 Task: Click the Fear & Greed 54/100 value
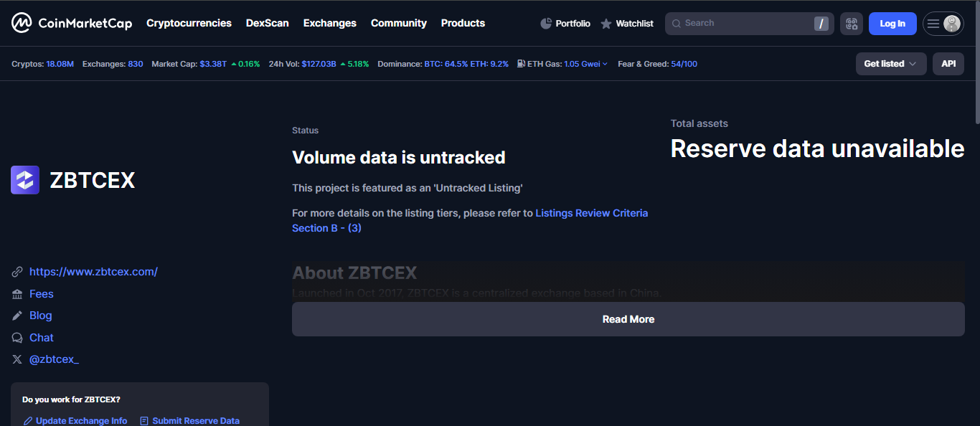684,64
